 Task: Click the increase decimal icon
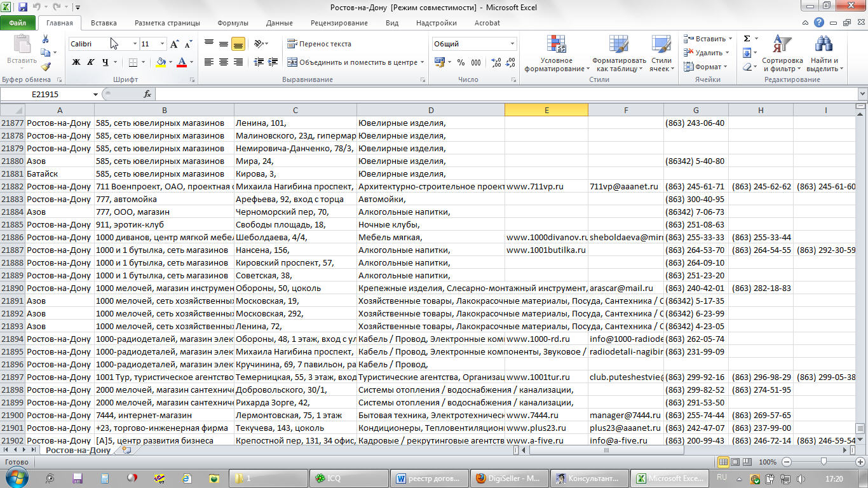[x=496, y=62]
